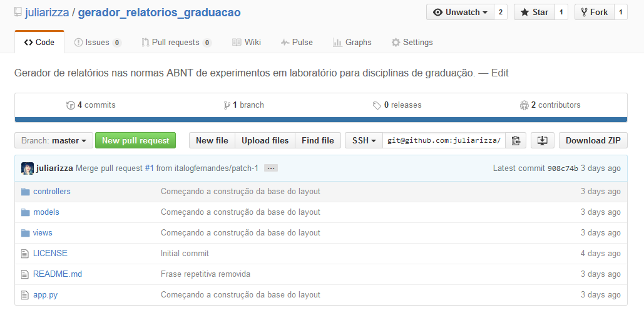Open fork count next to Fork
Viewport: 644px width, 310px height.
pos(621,13)
